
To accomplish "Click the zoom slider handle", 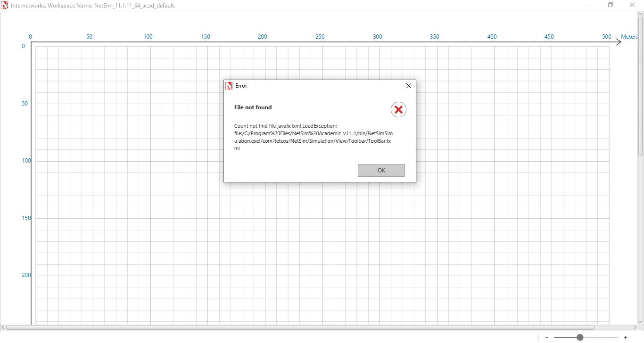I will tap(580, 337).
